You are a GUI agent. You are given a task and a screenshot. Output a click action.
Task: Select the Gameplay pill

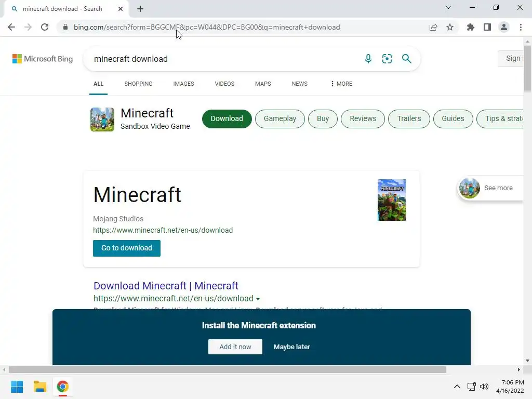pos(280,119)
